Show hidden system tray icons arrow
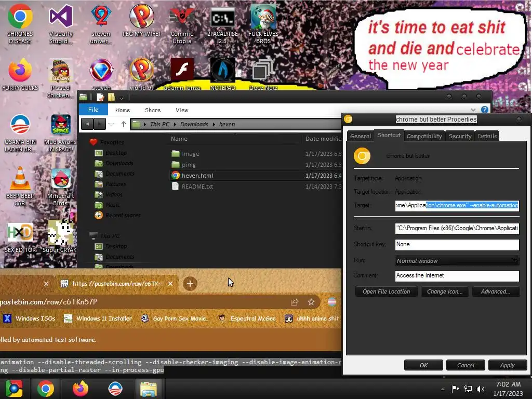This screenshot has width=532, height=399. tap(443, 389)
